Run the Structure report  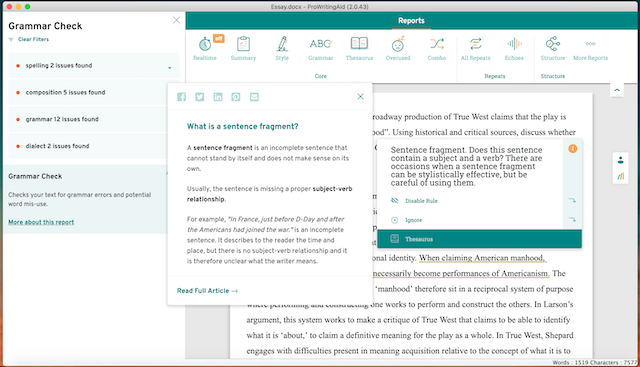click(x=553, y=49)
